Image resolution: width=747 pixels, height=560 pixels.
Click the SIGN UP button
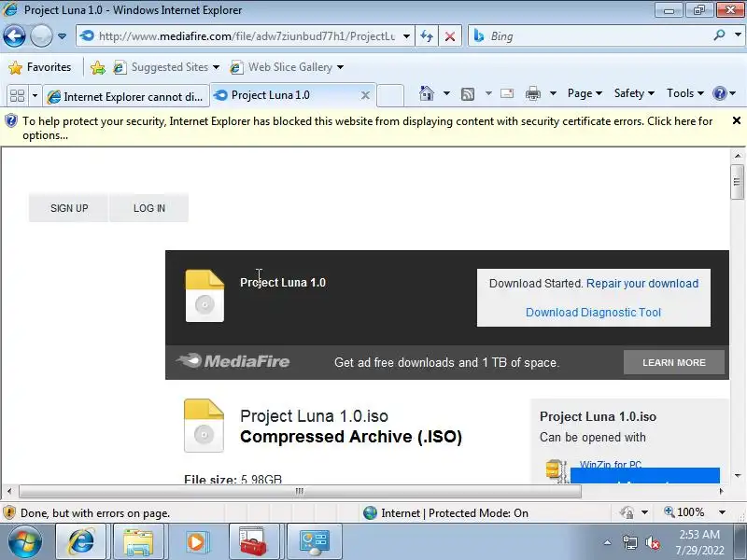tap(69, 208)
